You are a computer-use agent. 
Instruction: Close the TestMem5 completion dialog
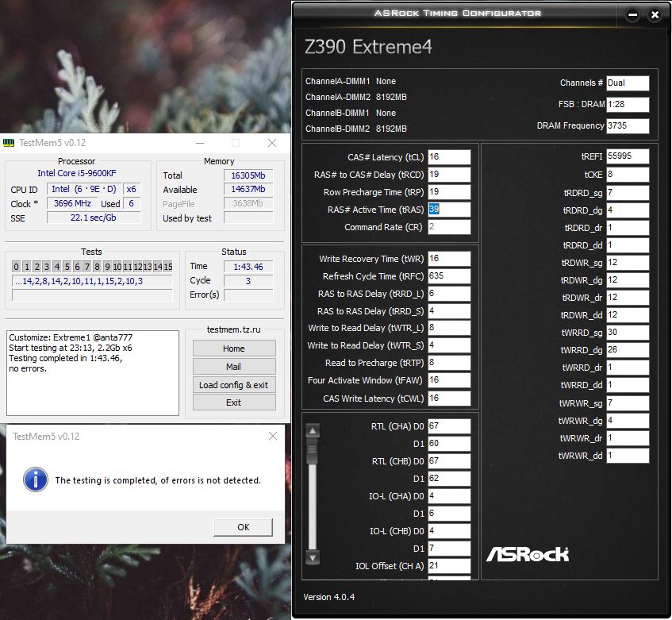point(273,436)
